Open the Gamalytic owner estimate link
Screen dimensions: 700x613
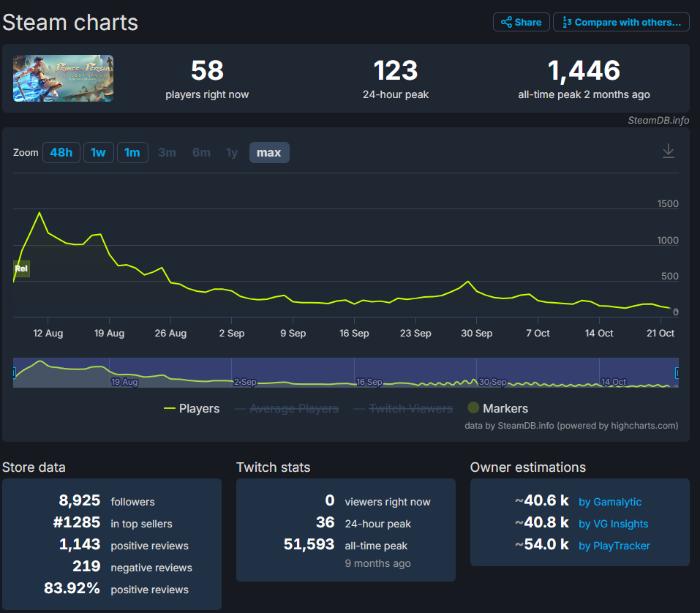coord(609,502)
